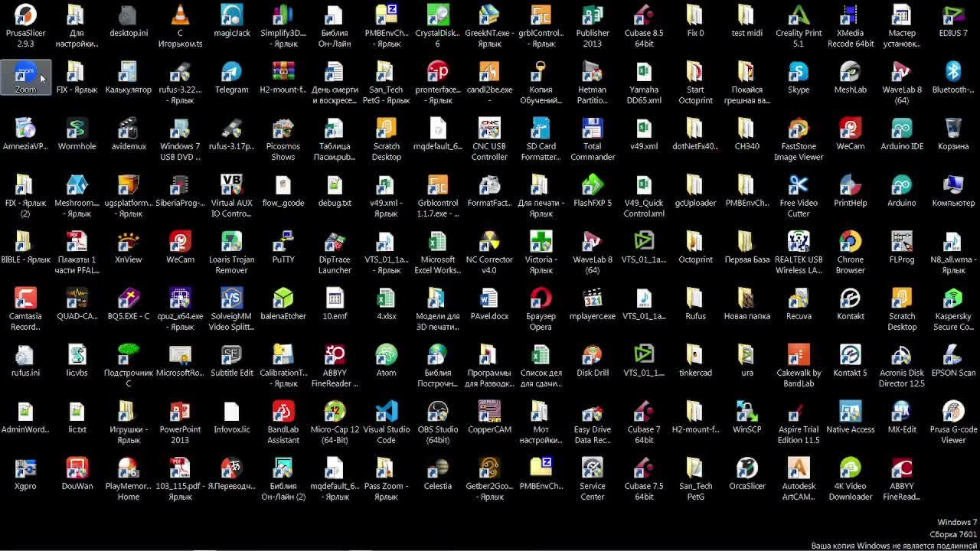980x551 pixels.
Task: Click the Chrome browser icon
Action: [850, 241]
